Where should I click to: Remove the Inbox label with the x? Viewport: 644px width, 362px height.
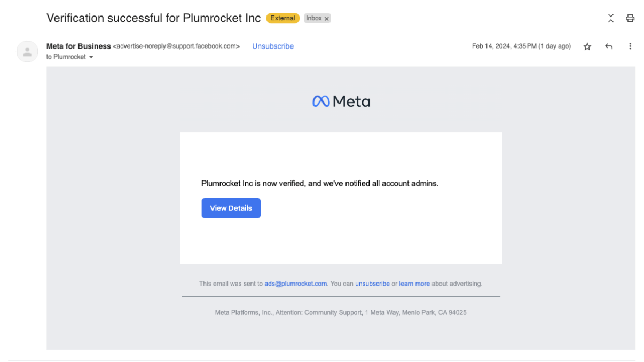click(327, 19)
